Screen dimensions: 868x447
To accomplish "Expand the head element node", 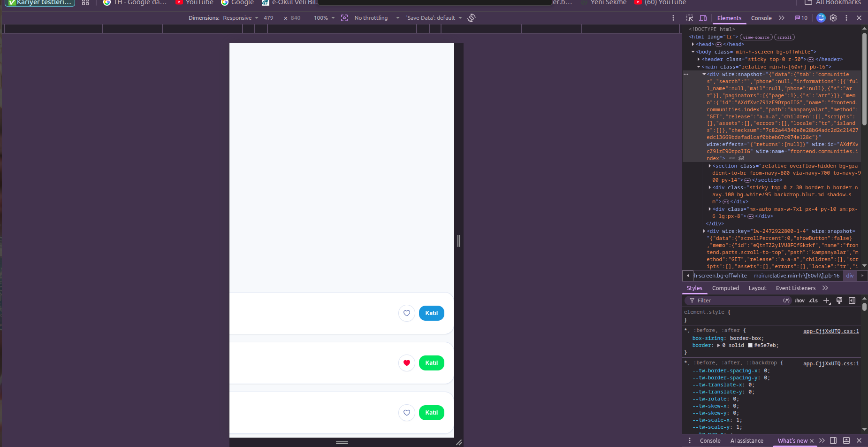I will [x=693, y=44].
